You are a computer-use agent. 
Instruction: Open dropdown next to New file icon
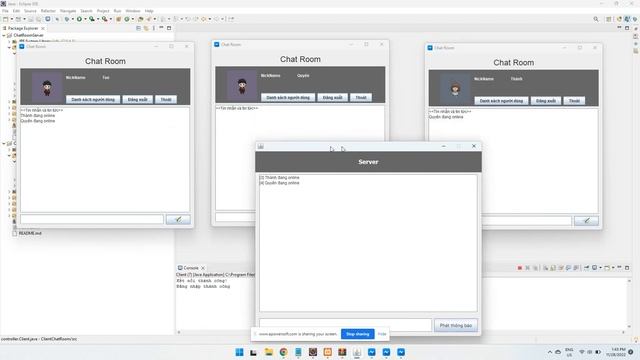point(11,19)
